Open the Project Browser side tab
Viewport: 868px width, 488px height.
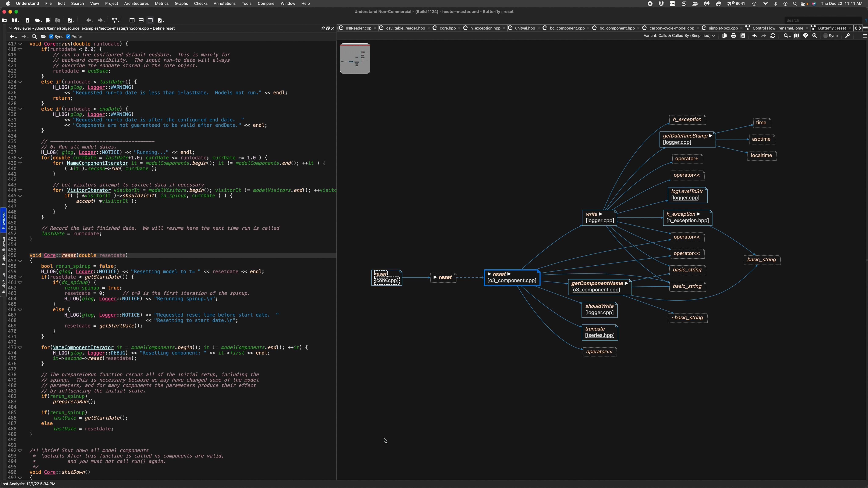click(3, 251)
